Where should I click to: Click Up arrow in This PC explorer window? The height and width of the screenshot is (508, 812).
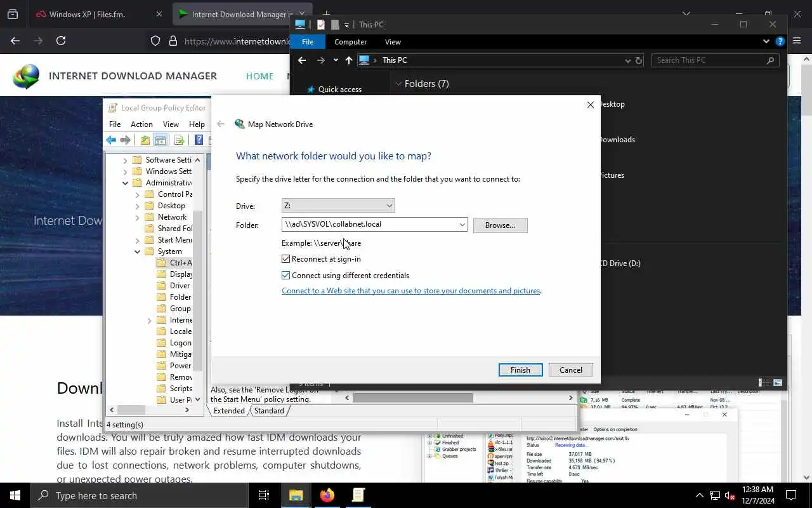349,60
